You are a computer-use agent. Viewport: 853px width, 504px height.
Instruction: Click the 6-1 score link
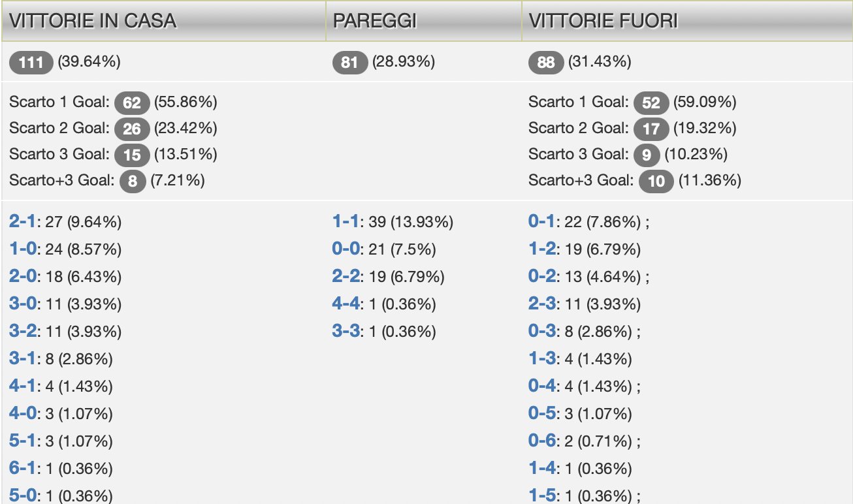[x=23, y=469]
